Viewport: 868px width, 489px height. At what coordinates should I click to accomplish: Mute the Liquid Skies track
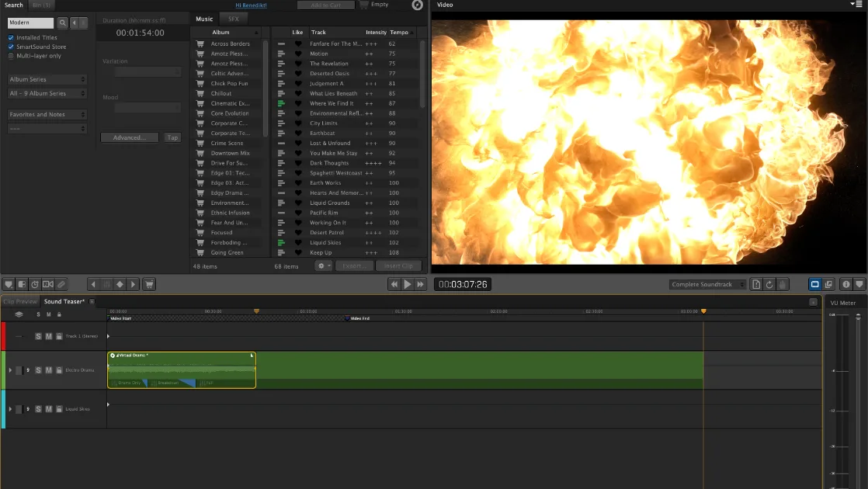(x=49, y=409)
